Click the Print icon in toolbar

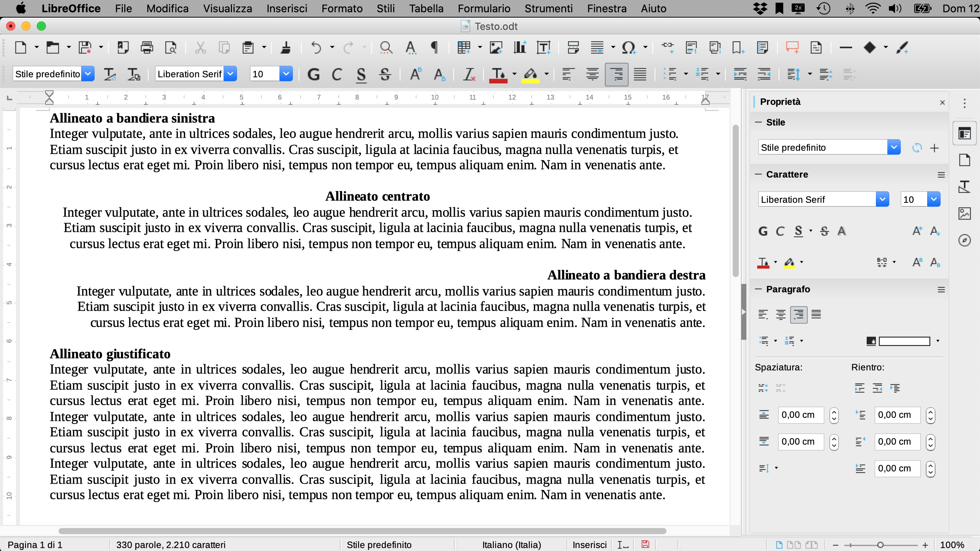[x=147, y=47]
